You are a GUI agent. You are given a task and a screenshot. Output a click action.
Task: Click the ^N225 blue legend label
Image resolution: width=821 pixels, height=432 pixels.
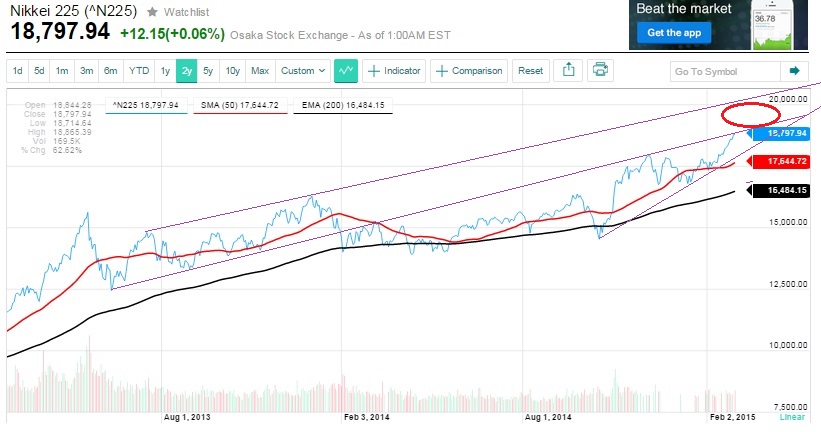coord(143,103)
